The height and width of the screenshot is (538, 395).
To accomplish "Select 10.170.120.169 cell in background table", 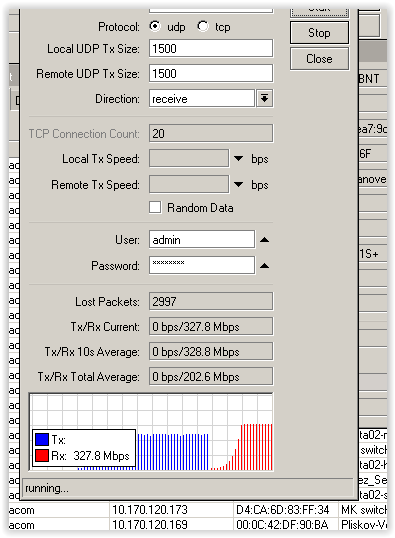I will tap(172, 525).
